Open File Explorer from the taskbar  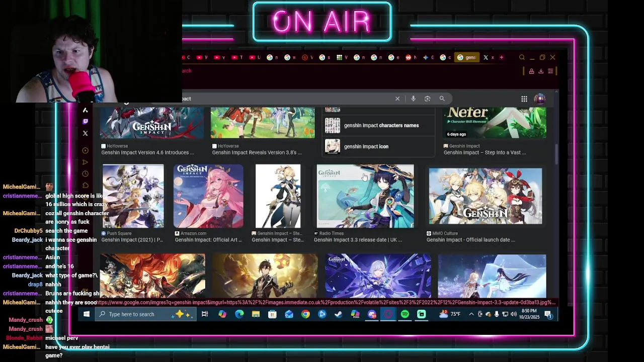[x=256, y=314]
